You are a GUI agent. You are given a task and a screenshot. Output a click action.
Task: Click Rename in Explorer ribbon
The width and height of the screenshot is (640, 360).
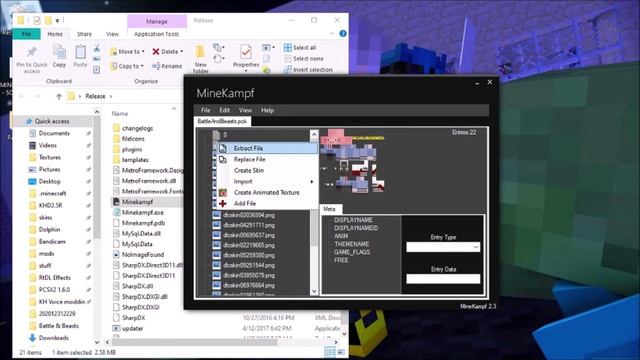pyautogui.click(x=167, y=66)
